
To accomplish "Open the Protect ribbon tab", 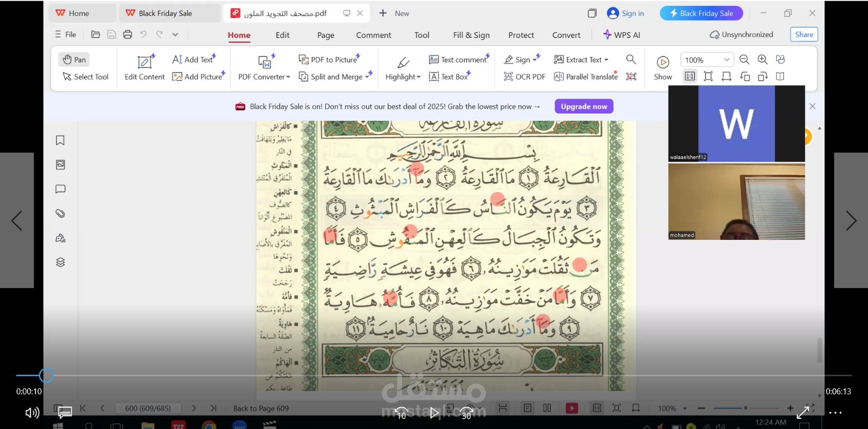I will (521, 35).
